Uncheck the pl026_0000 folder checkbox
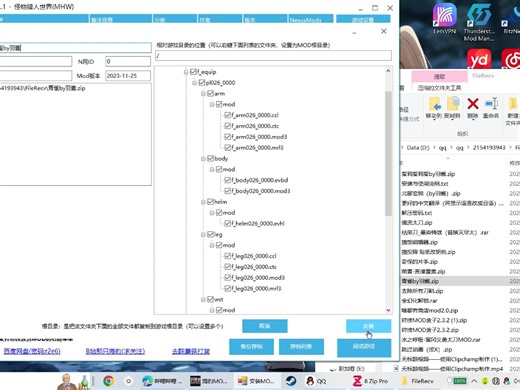The image size is (520, 390). [202, 82]
